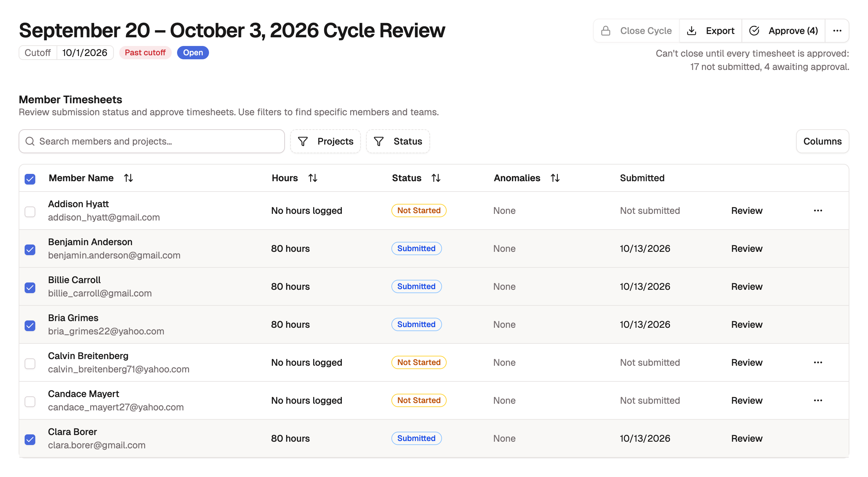
Task: Open row options for Addison Hyatt
Action: click(x=818, y=211)
